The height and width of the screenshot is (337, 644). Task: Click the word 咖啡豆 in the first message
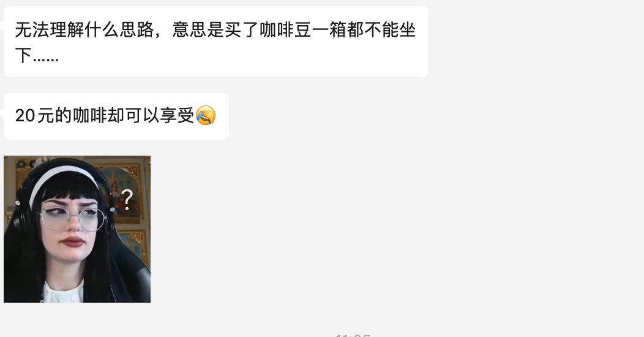click(285, 29)
